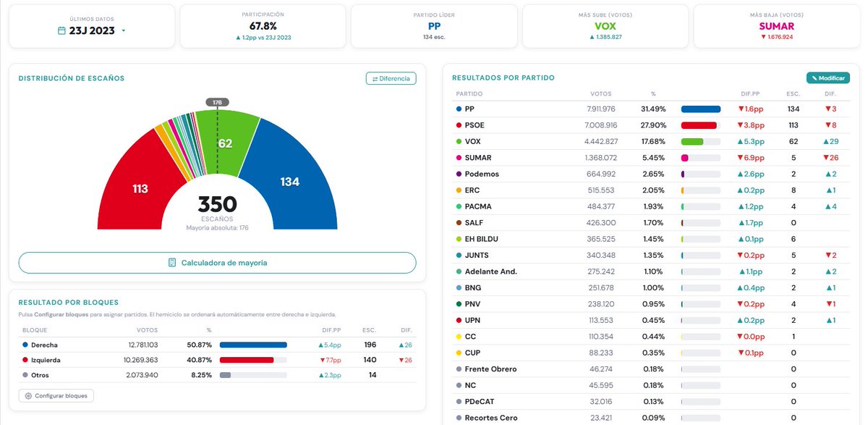868x425 pixels.
Task: Click the Otros bloc row
Action: tap(217, 375)
